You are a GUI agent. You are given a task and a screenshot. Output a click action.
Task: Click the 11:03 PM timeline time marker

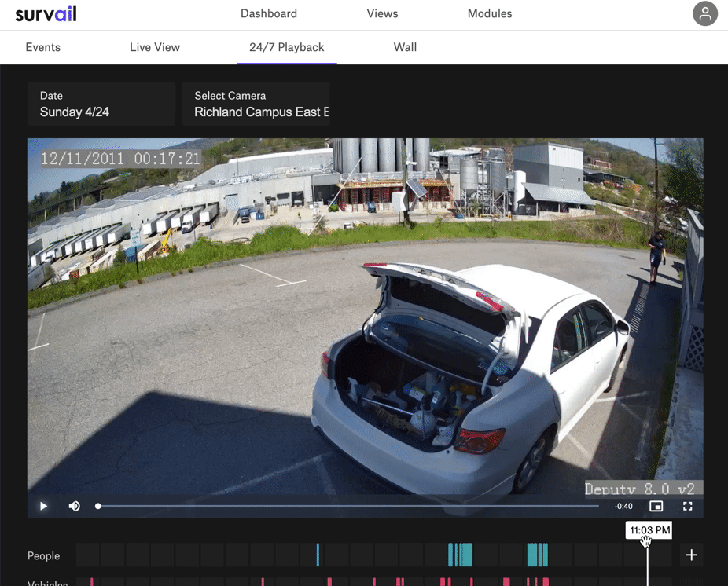pyautogui.click(x=649, y=531)
